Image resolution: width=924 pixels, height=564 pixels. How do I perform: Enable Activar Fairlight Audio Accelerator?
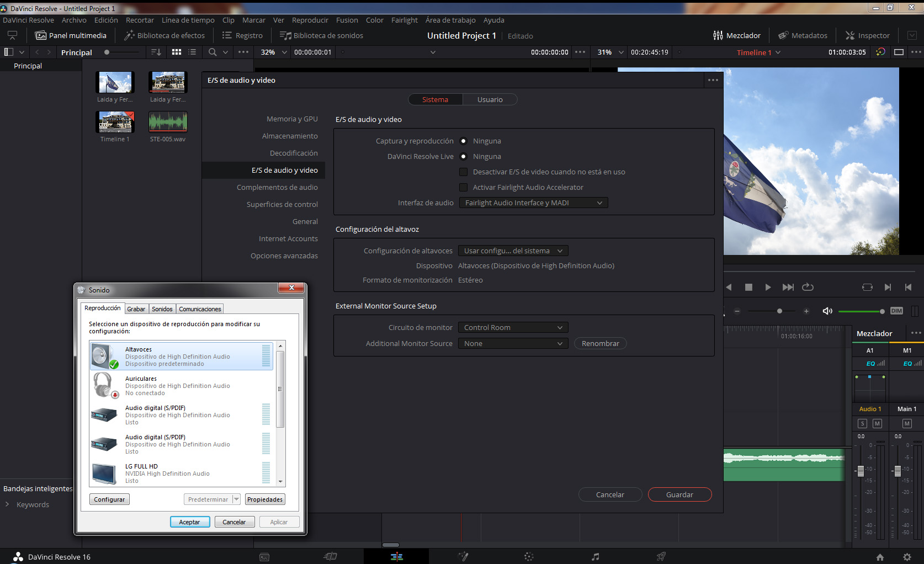pos(464,188)
